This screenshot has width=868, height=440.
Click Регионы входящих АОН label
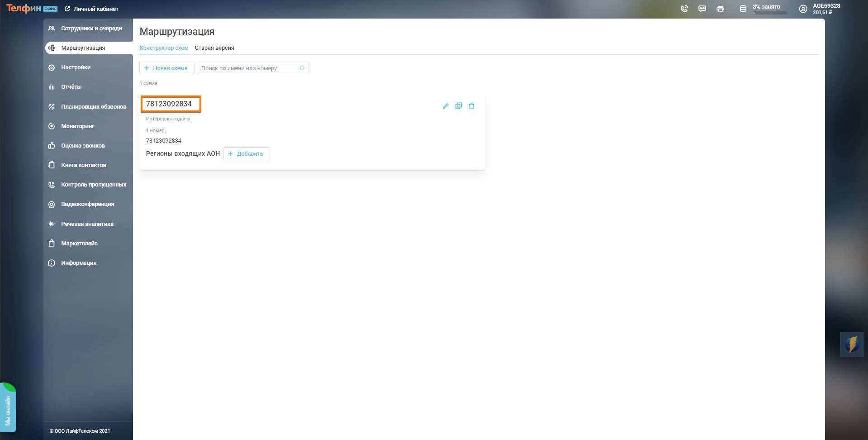[183, 153]
